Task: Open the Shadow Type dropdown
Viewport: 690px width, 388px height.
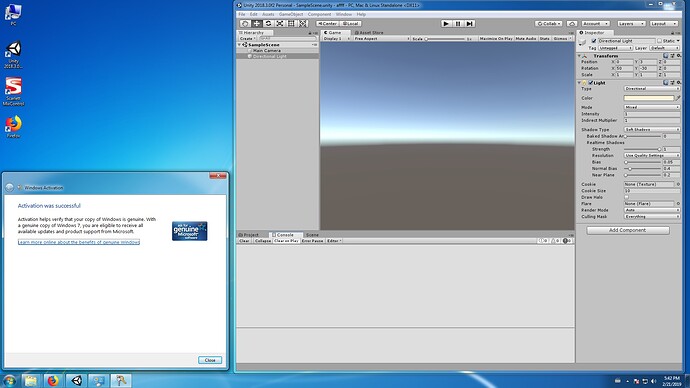Action: click(652, 129)
